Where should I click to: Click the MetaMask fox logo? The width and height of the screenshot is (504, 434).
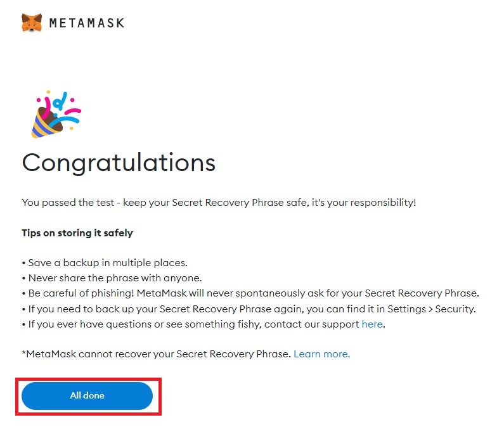tap(32, 23)
